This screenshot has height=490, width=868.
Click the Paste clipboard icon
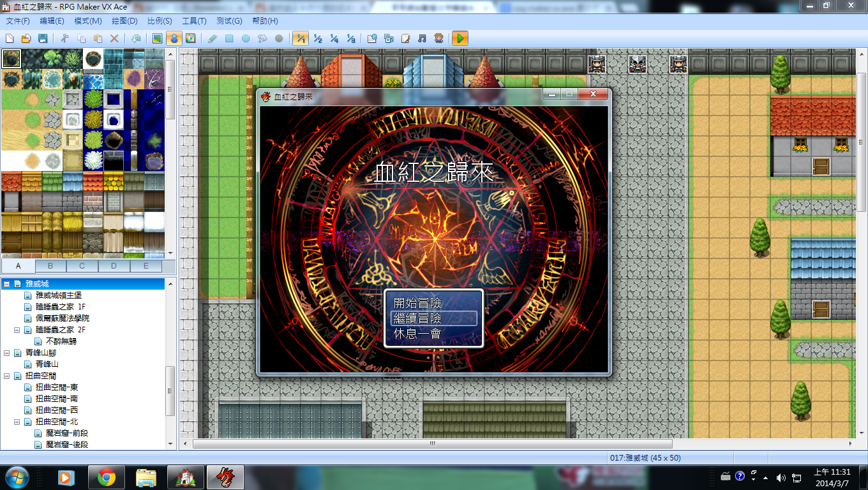(x=98, y=38)
